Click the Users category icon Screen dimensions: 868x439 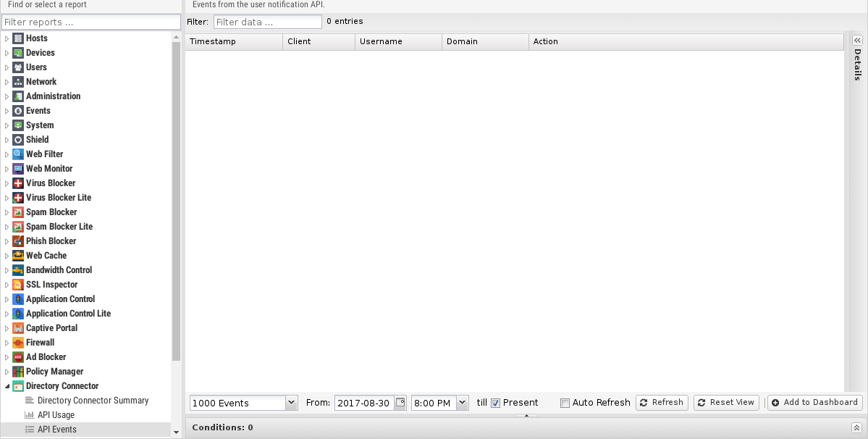[x=17, y=67]
